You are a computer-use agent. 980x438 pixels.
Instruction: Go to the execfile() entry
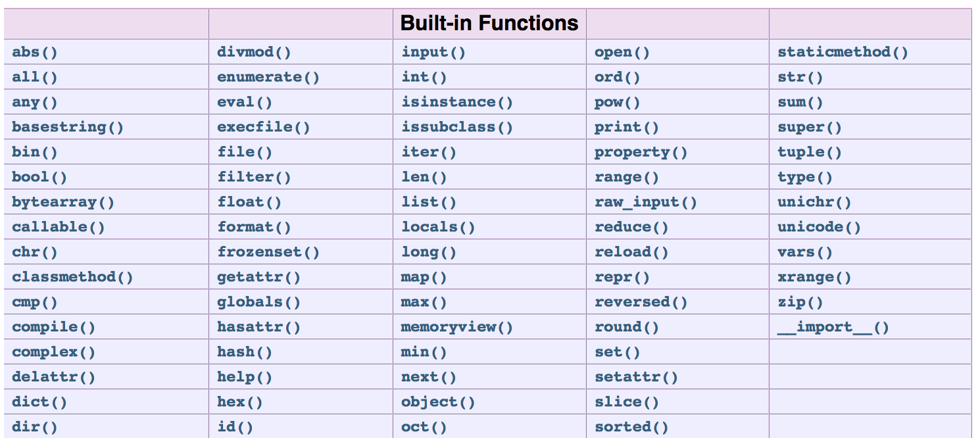[x=264, y=128]
